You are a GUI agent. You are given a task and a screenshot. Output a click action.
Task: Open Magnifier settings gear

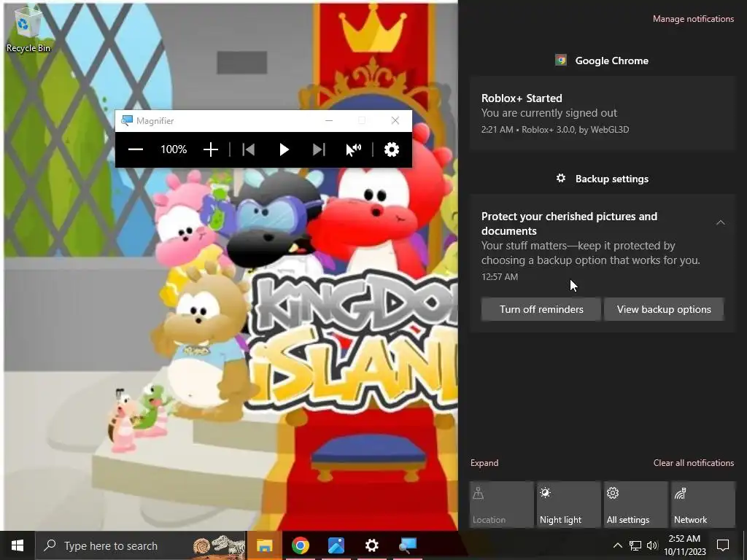[392, 149]
